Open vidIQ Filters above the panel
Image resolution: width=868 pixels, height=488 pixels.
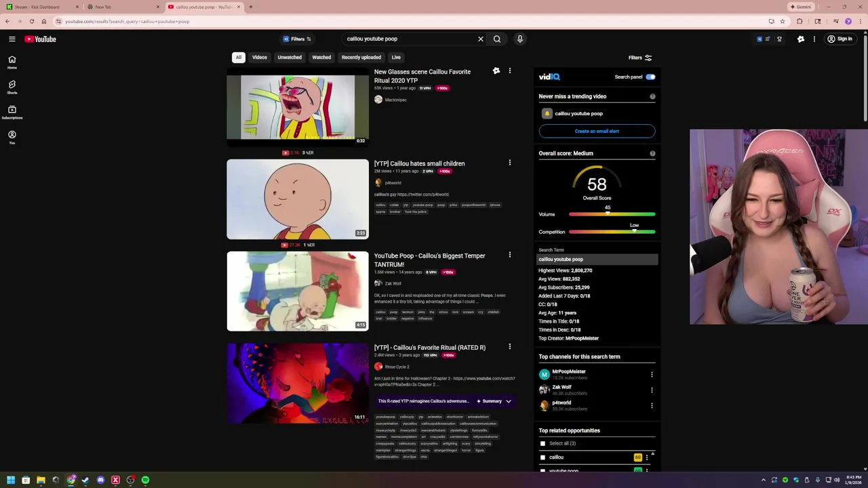click(639, 58)
